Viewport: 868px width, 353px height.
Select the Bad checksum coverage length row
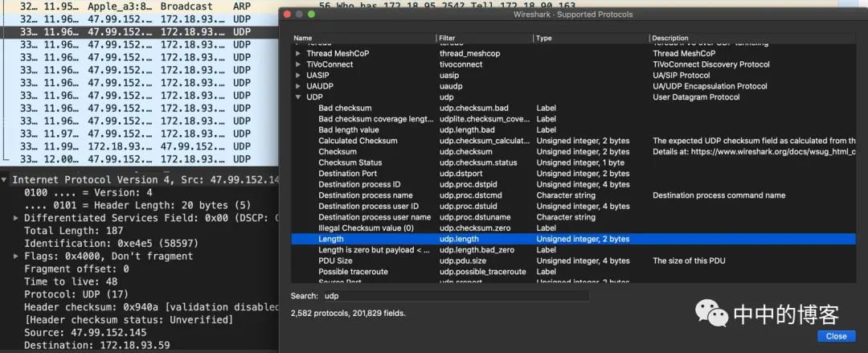(574, 119)
